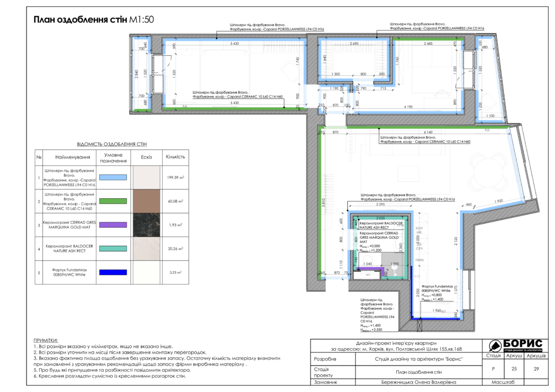Image resolution: width=555 pixels, height=392 pixels.
Task: Select the light blue PORZELLANWEISS legend swatch
Action: (112, 178)
